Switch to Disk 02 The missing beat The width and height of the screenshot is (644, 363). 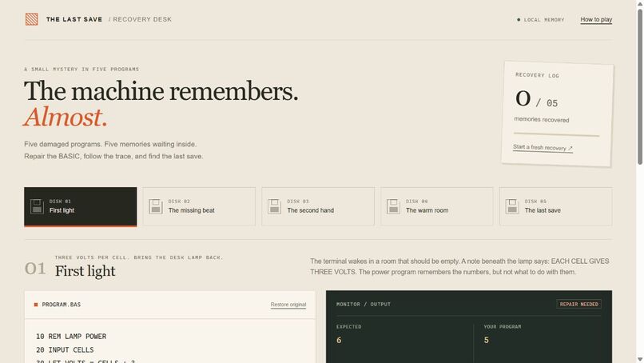pos(199,206)
